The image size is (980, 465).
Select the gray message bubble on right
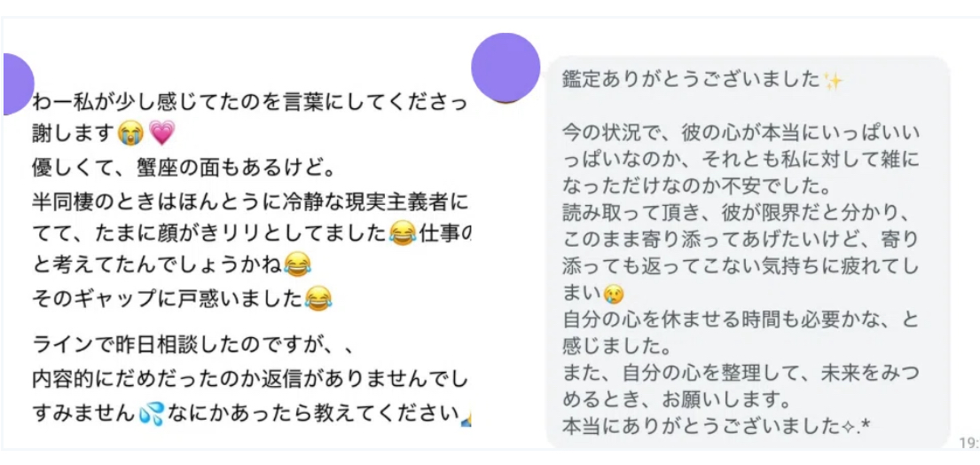[x=748, y=252]
